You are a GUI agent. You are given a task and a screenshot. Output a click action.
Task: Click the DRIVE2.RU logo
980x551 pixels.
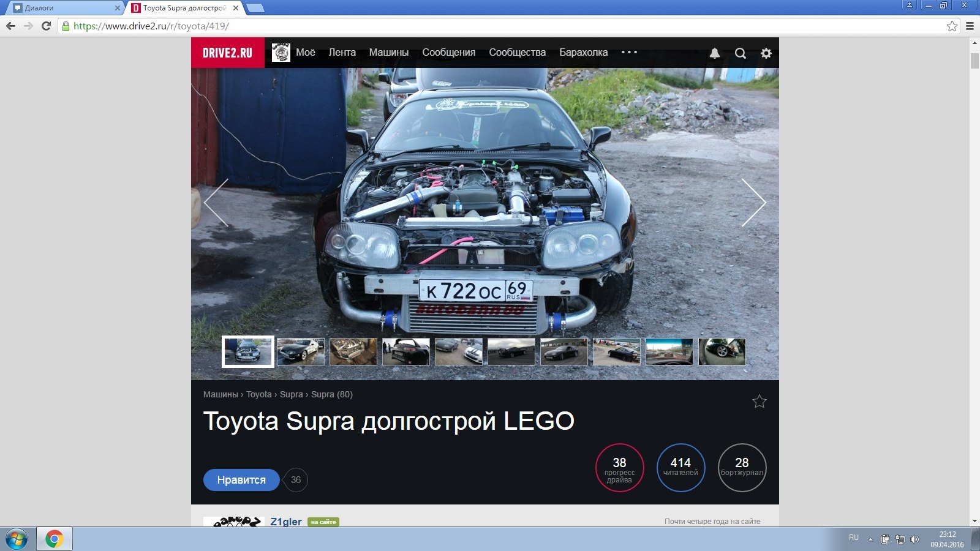pyautogui.click(x=228, y=53)
